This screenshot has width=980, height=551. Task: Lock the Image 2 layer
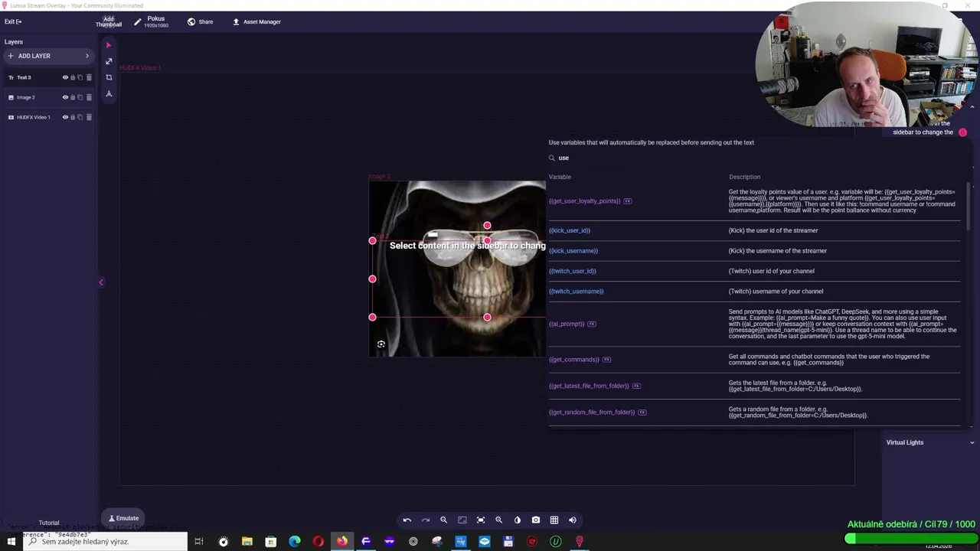73,97
